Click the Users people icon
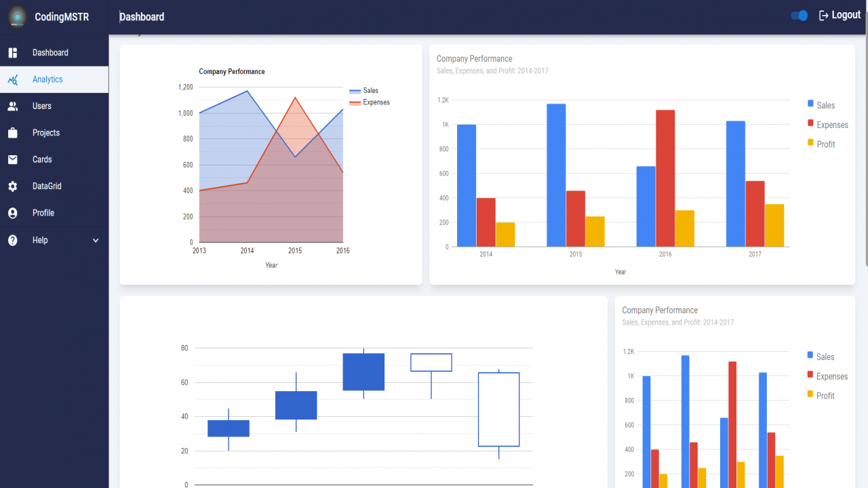Viewport: 868px width, 488px height. pos(13,106)
